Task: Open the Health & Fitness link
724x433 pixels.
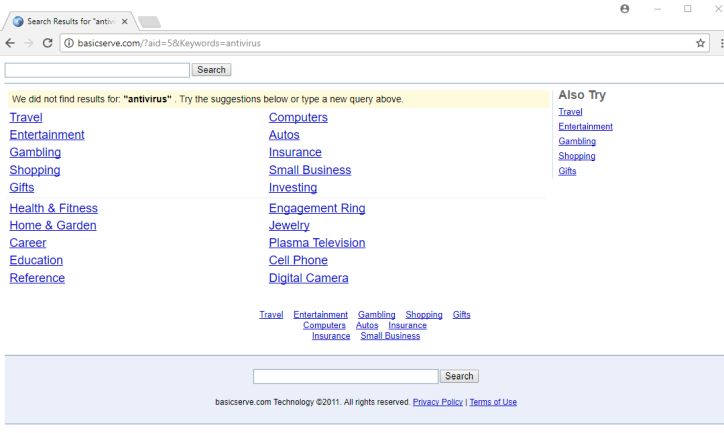Action: point(54,208)
